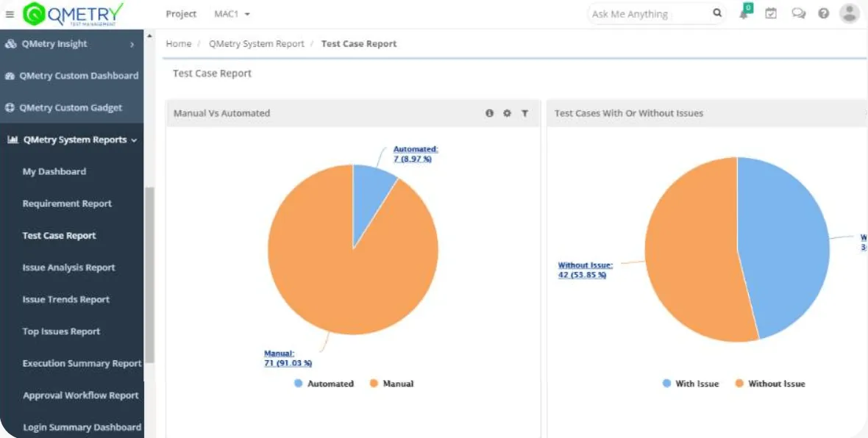868x438 pixels.
Task: Open Login Summary Dashboard
Action: (x=82, y=428)
